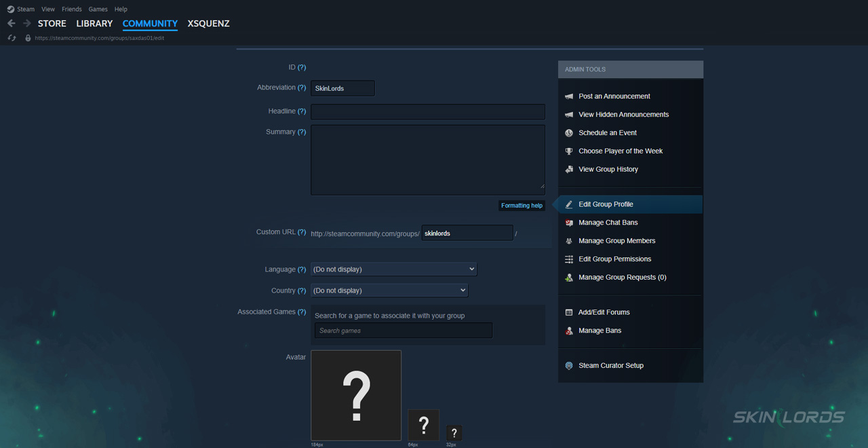This screenshot has width=868, height=448.
Task: Open the Manage Group Members link
Action: (617, 241)
